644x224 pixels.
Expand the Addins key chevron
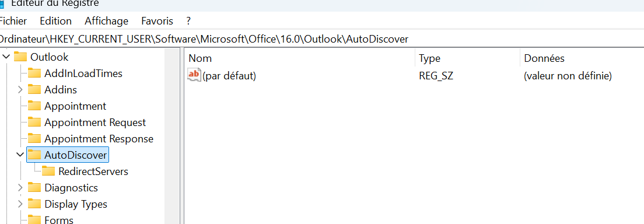point(20,89)
